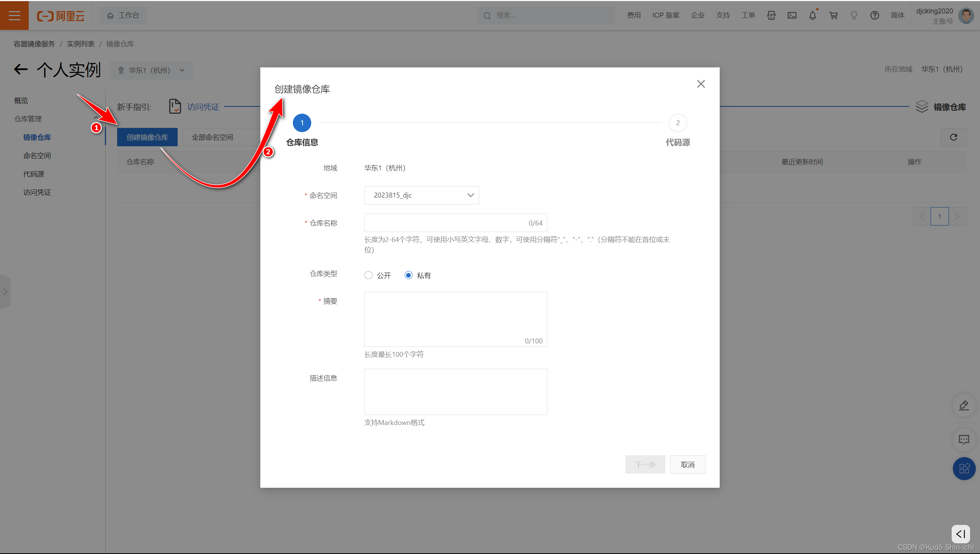Click the back arrow beside 个人实例
Image resolution: width=980 pixels, height=554 pixels.
pyautogui.click(x=21, y=70)
